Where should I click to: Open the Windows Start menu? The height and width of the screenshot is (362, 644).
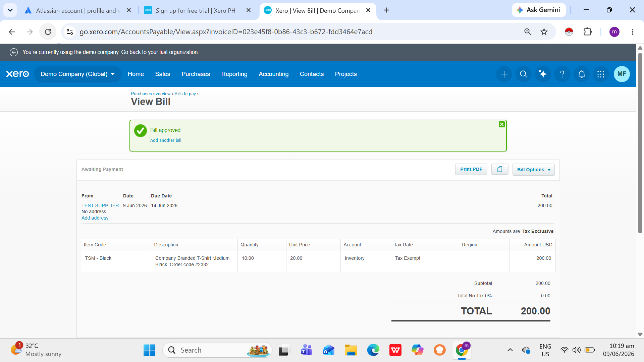149,350
